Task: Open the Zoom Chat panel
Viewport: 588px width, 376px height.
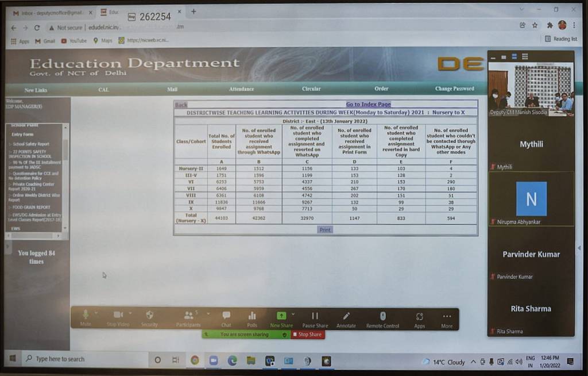Action: 226,317
